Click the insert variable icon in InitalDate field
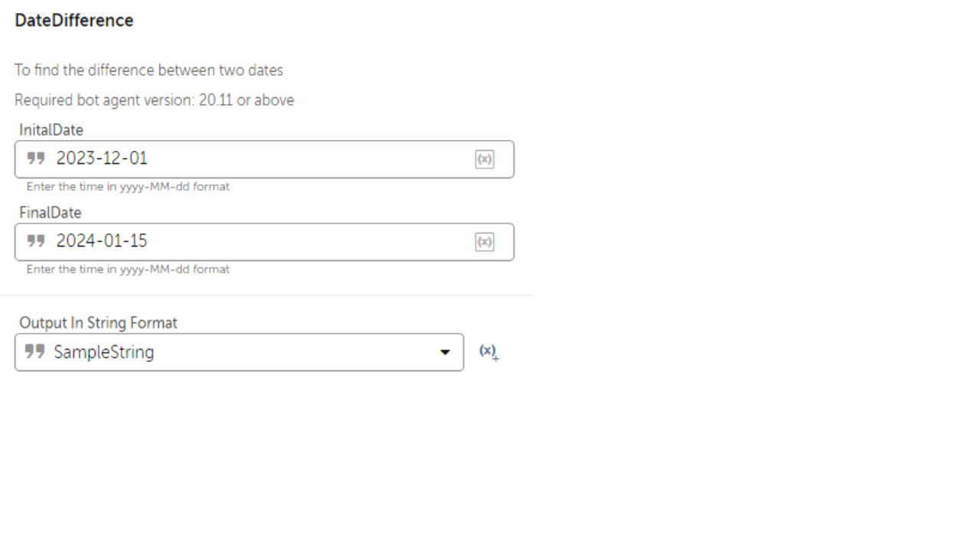Image resolution: width=980 pixels, height=551 pixels. [x=485, y=159]
